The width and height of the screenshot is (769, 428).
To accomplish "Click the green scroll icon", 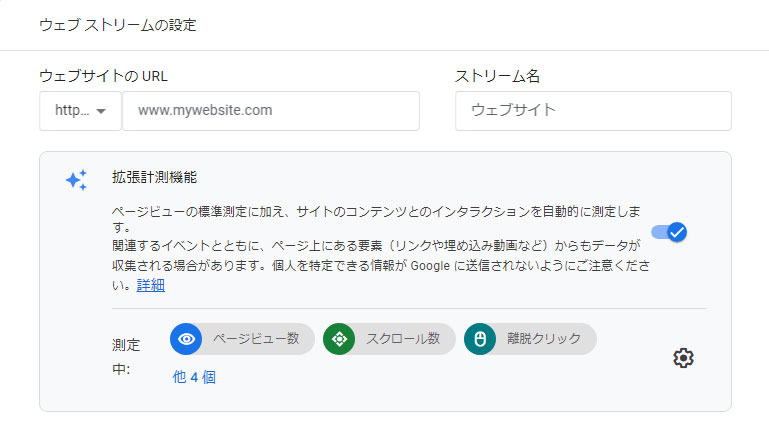I will click(339, 339).
